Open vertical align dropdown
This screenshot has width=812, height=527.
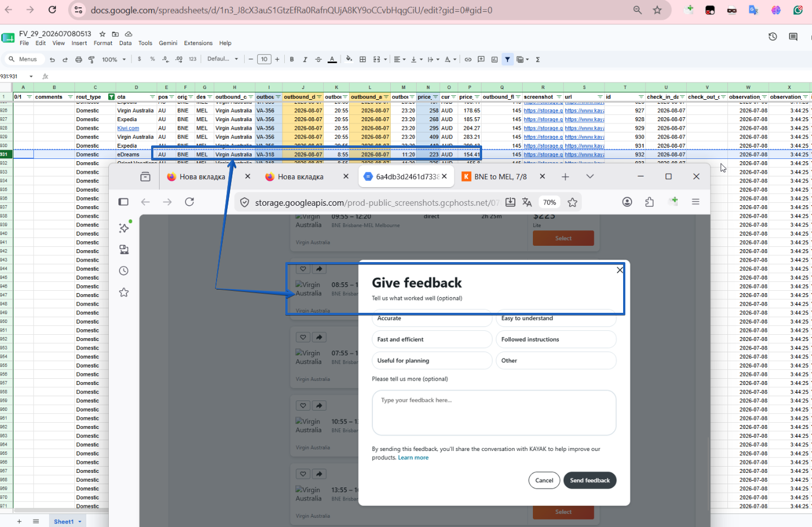click(x=416, y=59)
